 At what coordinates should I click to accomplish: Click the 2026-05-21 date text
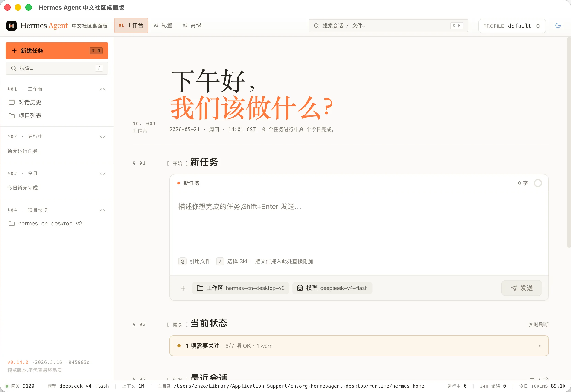tap(185, 130)
